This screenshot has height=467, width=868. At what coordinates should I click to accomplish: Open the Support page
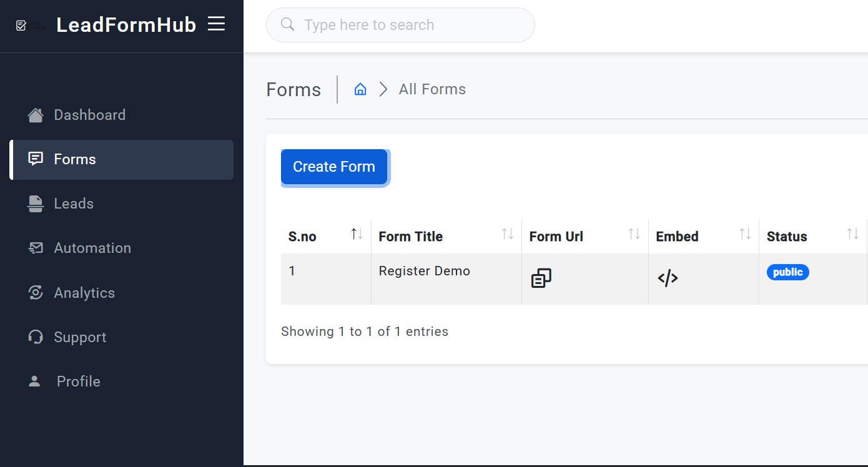coord(122,337)
